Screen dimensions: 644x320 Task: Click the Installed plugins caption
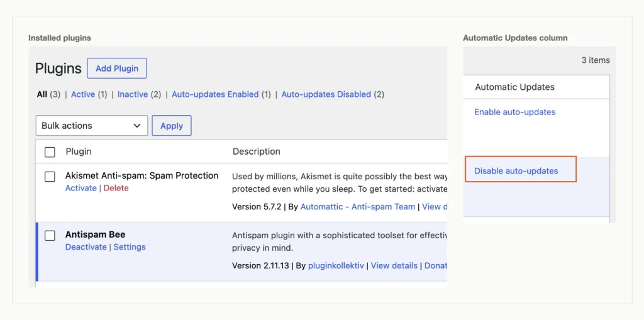click(60, 38)
